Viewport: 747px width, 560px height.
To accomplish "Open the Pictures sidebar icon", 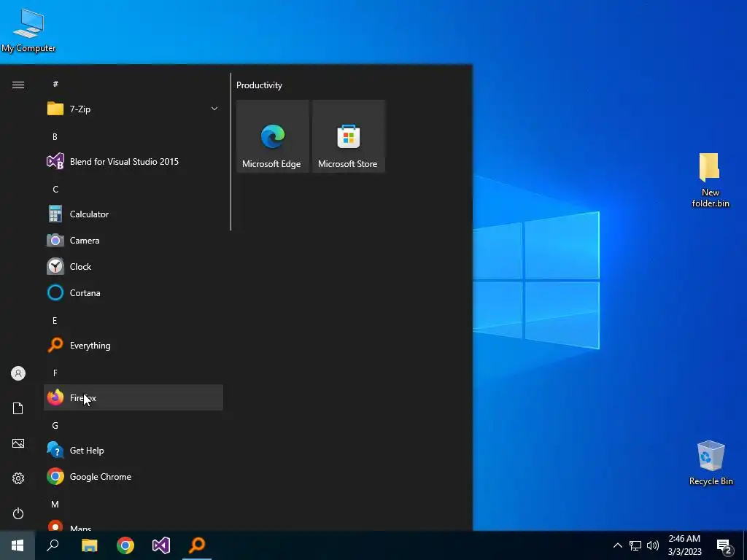I will [18, 443].
